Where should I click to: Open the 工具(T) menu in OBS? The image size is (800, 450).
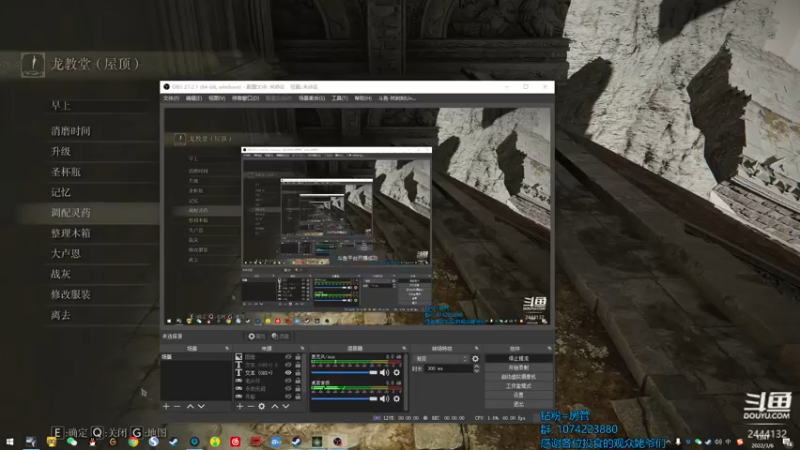(339, 98)
